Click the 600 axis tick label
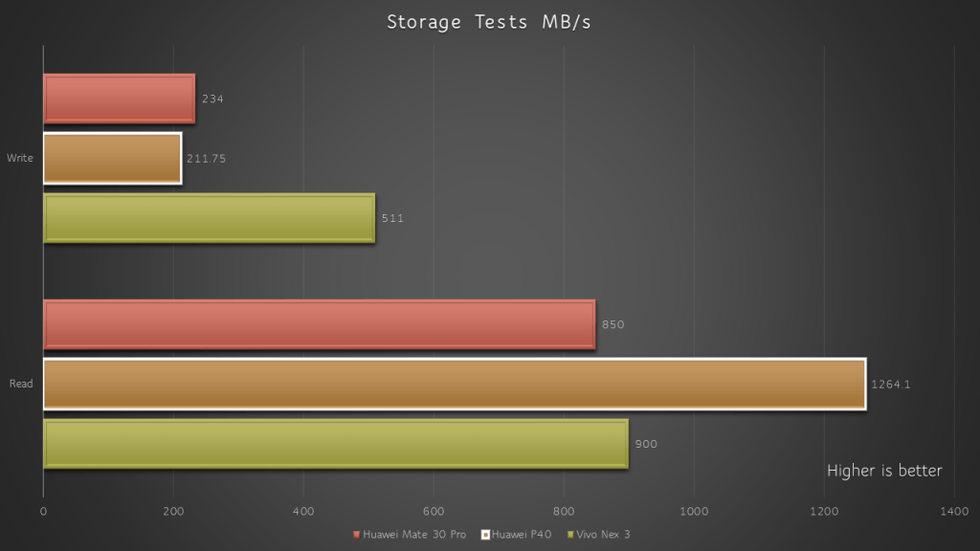Image resolution: width=980 pixels, height=551 pixels. (434, 512)
